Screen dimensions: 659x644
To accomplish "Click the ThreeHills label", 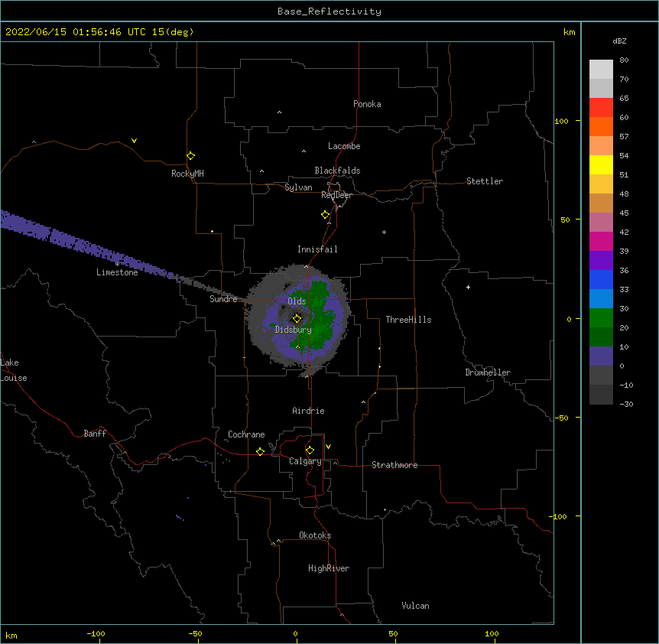I will coord(408,320).
